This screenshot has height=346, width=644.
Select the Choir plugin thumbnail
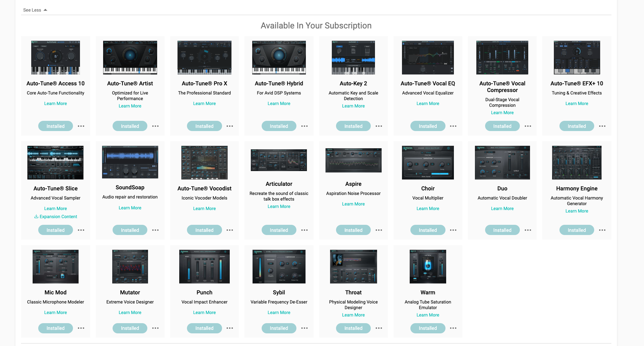(x=428, y=163)
